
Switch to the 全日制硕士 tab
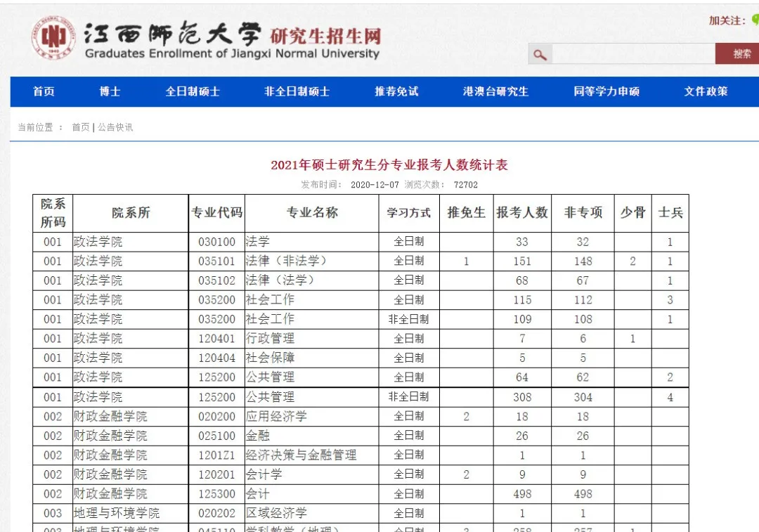193,91
